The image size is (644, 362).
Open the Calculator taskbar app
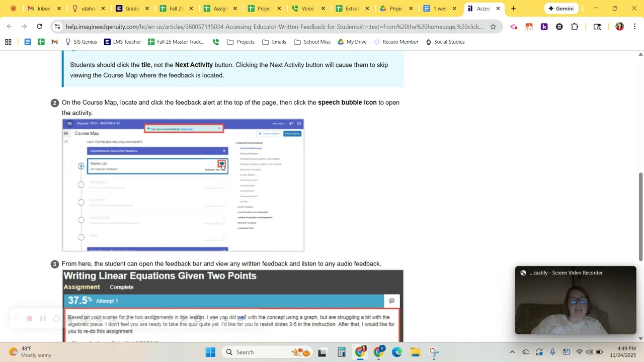[x=341, y=352]
